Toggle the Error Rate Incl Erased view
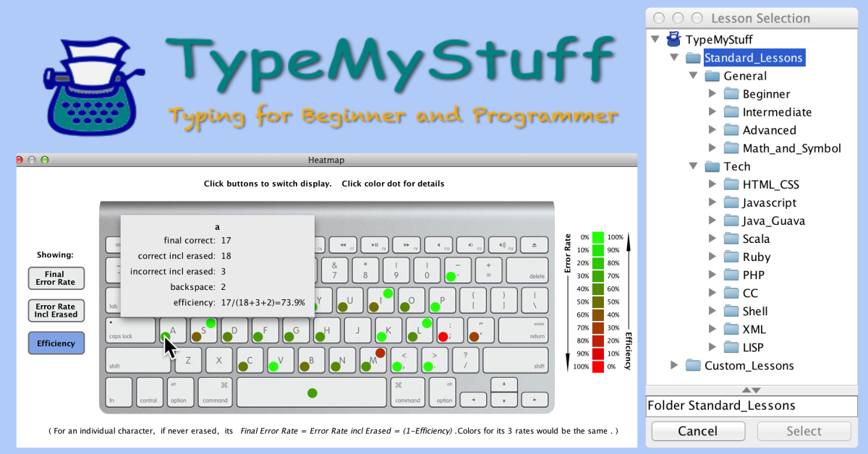 coord(56,310)
